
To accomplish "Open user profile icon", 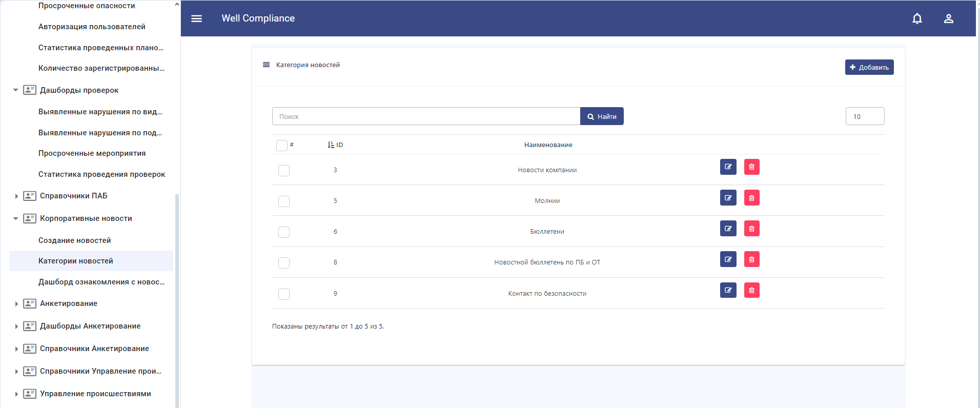I will (x=948, y=18).
